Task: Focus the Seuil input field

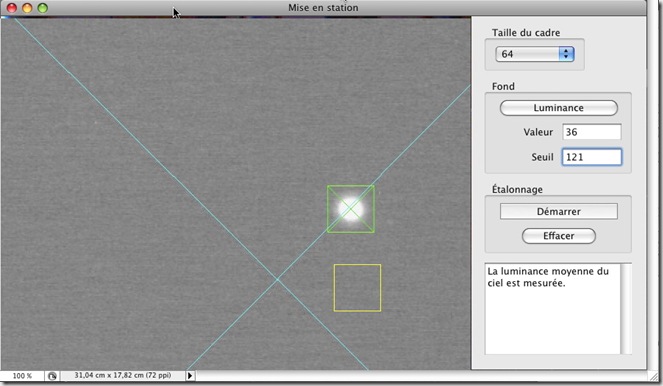Action: coord(592,157)
